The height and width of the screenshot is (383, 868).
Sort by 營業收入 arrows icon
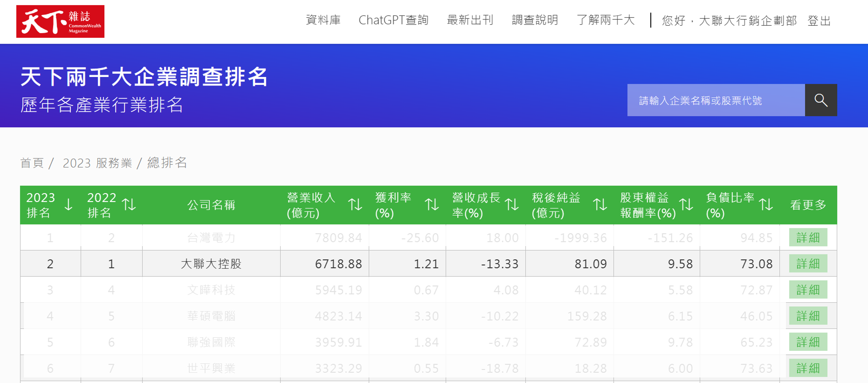pyautogui.click(x=355, y=205)
